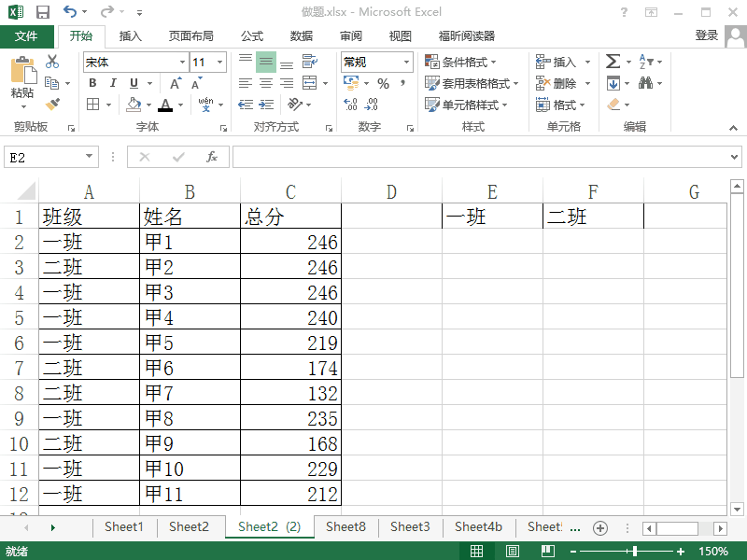Click the wén phonetic guide icon
Image resolution: width=747 pixels, height=560 pixels.
[x=205, y=105]
